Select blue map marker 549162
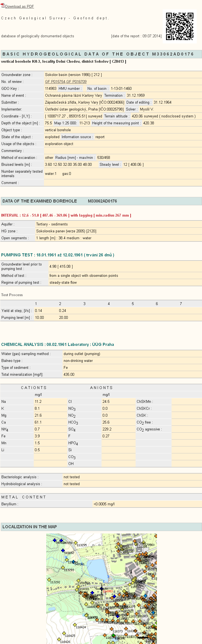Image resolution: width=202 pixels, height=644 pixels. click(x=63, y=550)
